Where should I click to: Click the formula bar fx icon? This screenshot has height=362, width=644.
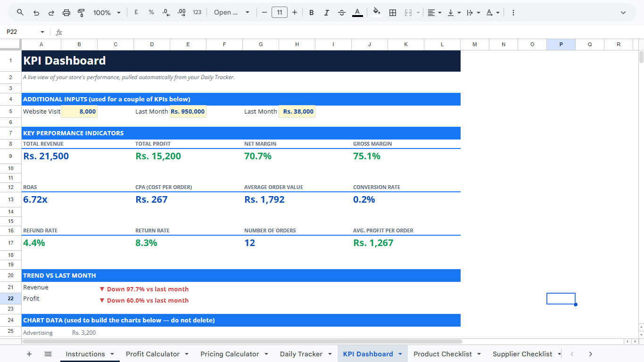pos(59,33)
